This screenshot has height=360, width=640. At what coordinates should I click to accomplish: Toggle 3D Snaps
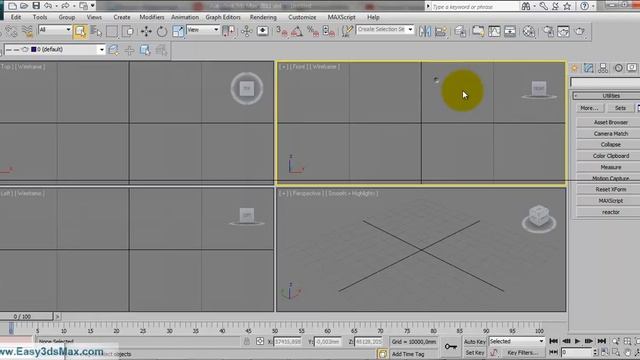[282, 31]
